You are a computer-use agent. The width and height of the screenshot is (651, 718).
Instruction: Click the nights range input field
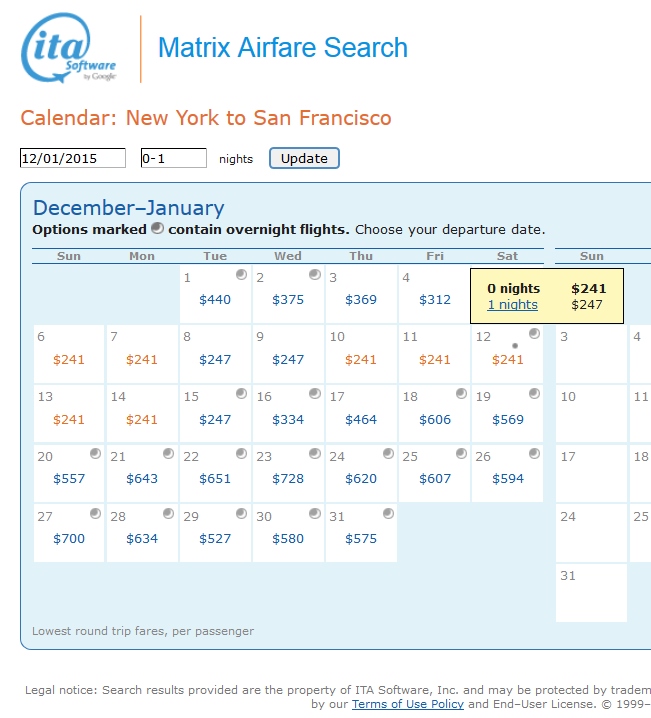173,158
